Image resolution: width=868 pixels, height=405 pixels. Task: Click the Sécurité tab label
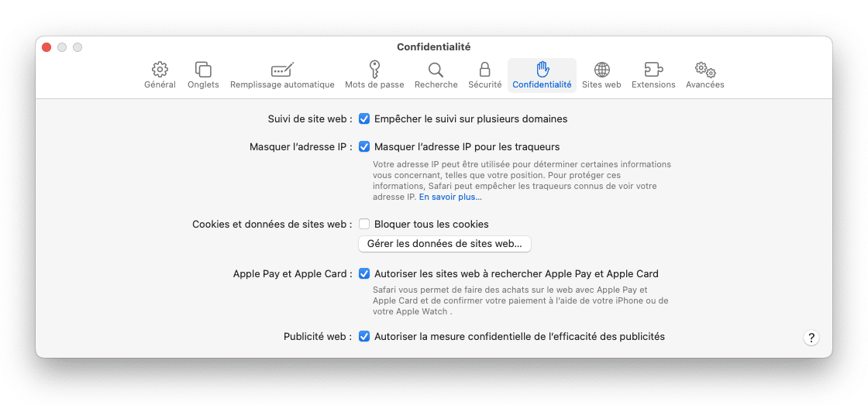tap(485, 84)
